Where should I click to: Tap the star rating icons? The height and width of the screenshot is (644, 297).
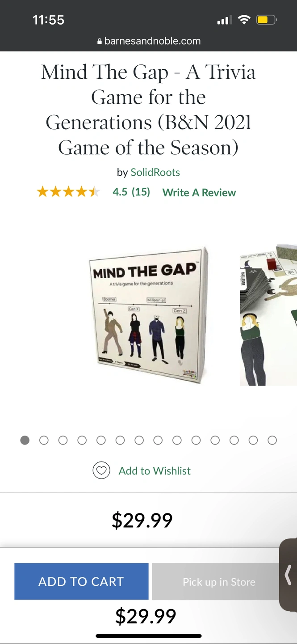pyautogui.click(x=68, y=192)
